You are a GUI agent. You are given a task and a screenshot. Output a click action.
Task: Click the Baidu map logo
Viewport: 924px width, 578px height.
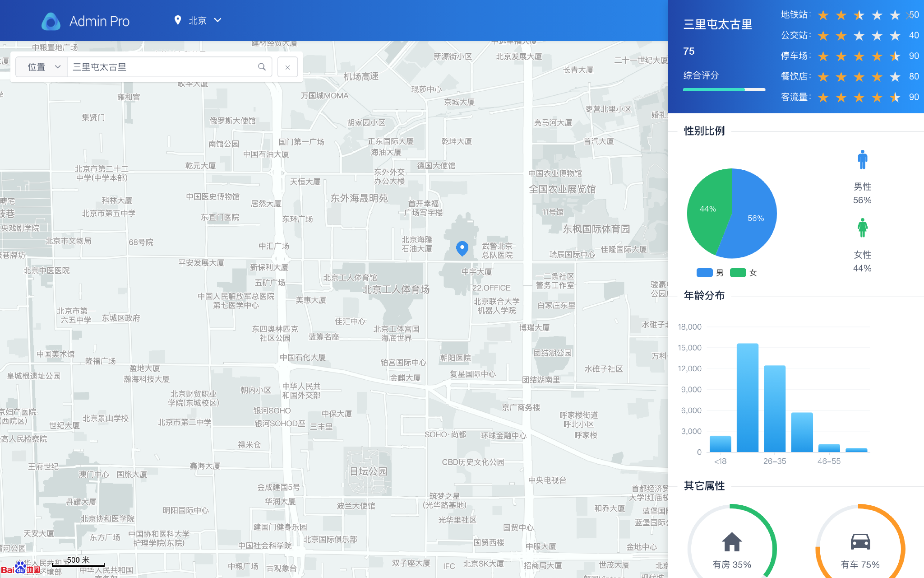click(x=21, y=568)
